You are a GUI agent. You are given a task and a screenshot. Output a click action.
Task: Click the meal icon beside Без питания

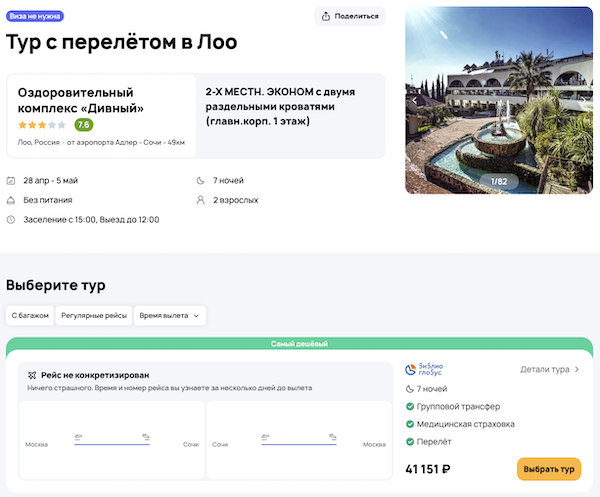(11, 200)
